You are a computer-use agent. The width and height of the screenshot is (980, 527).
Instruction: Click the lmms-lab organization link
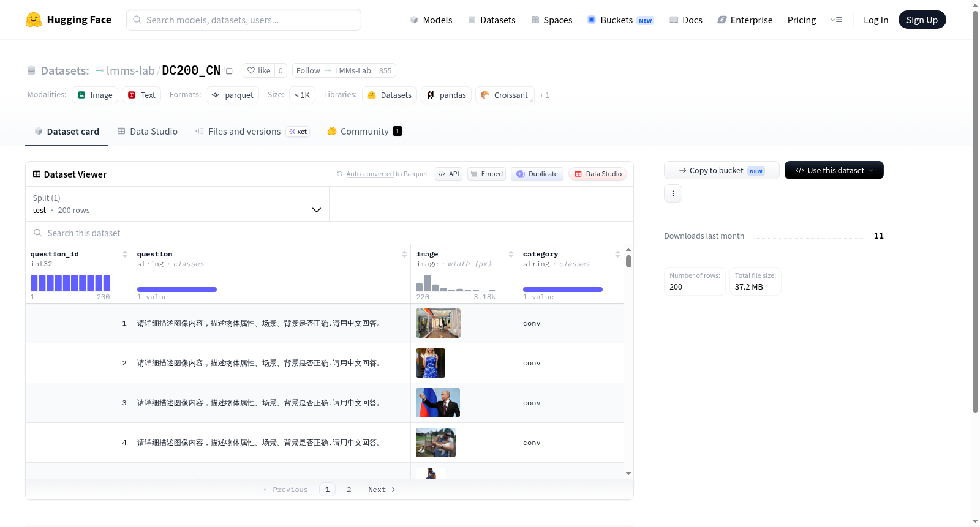tap(130, 70)
